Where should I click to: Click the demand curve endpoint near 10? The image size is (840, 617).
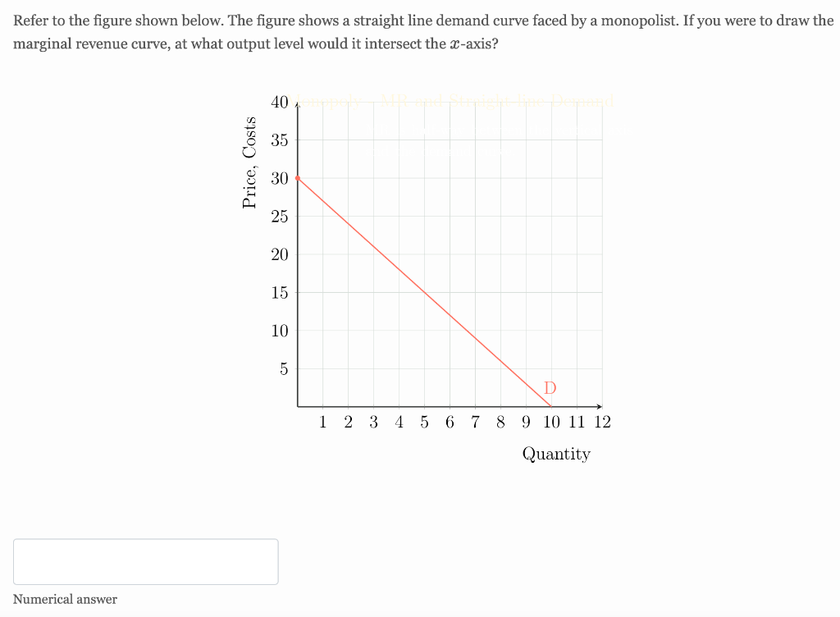click(x=550, y=404)
